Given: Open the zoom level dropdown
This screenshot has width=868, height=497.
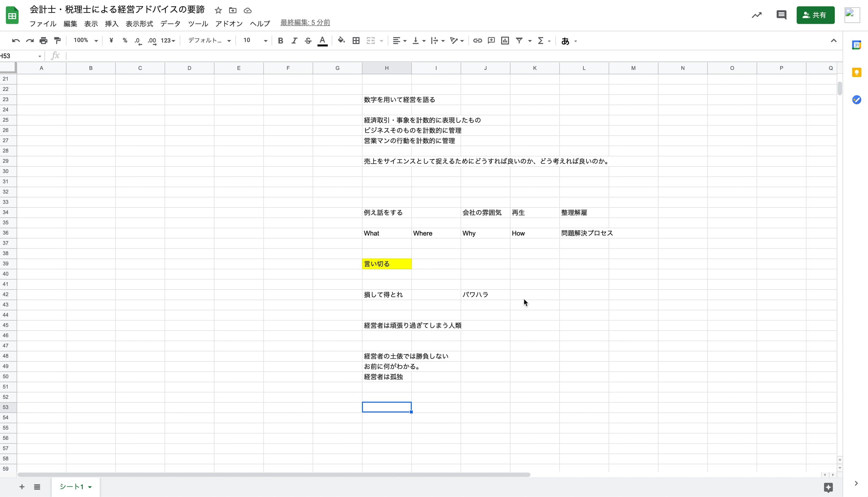Looking at the screenshot, I should [x=85, y=40].
